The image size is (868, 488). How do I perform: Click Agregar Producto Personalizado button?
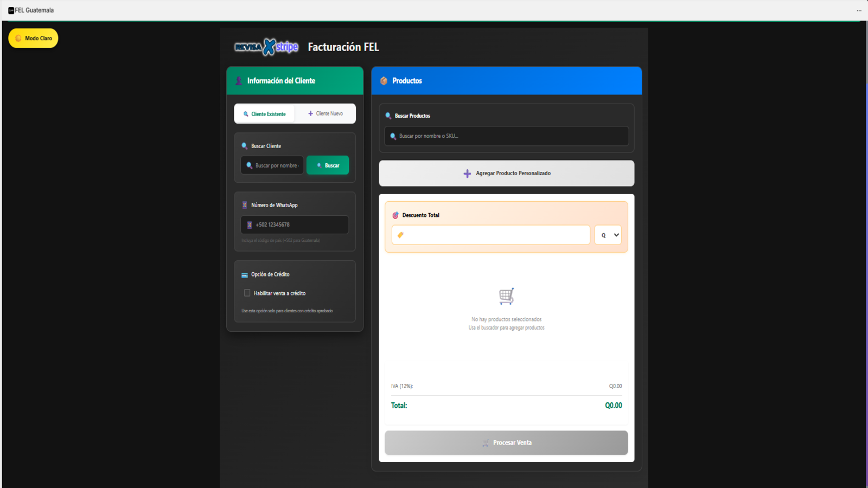coord(507,174)
